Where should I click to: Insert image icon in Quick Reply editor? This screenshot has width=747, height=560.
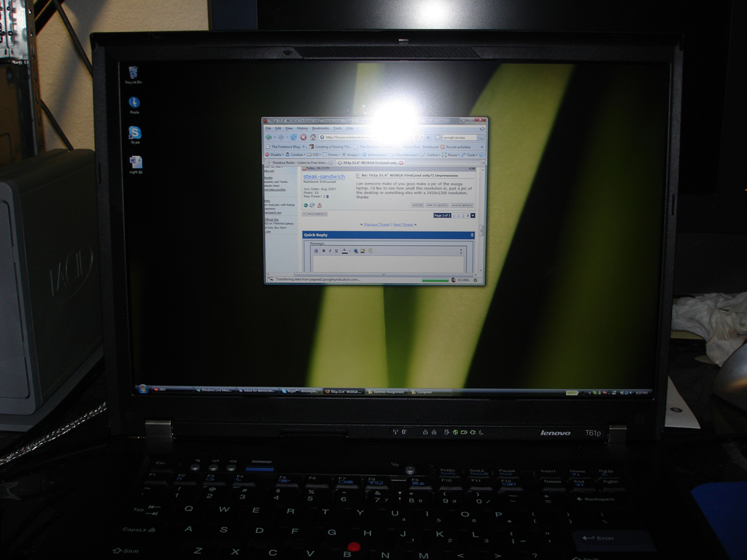click(x=363, y=251)
